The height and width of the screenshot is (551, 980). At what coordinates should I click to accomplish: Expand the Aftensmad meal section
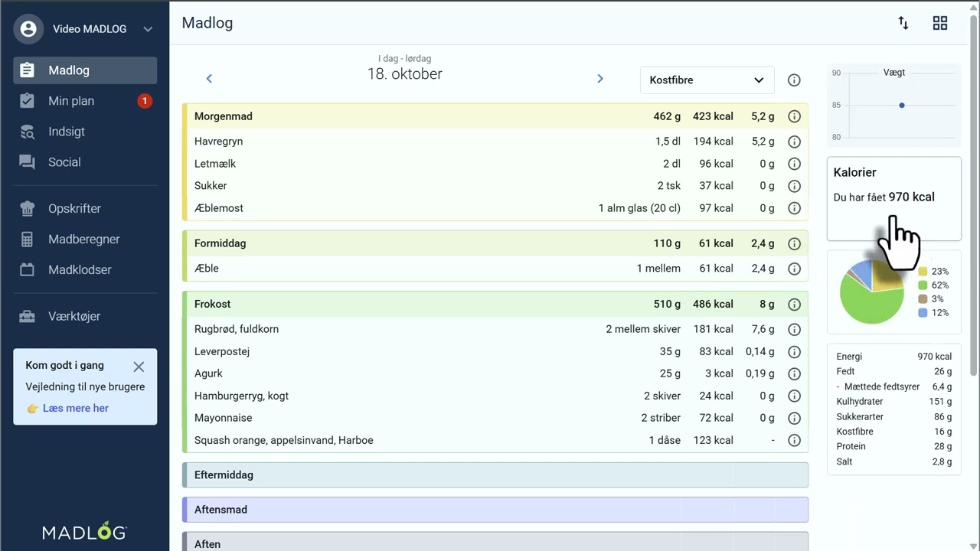[x=495, y=510]
